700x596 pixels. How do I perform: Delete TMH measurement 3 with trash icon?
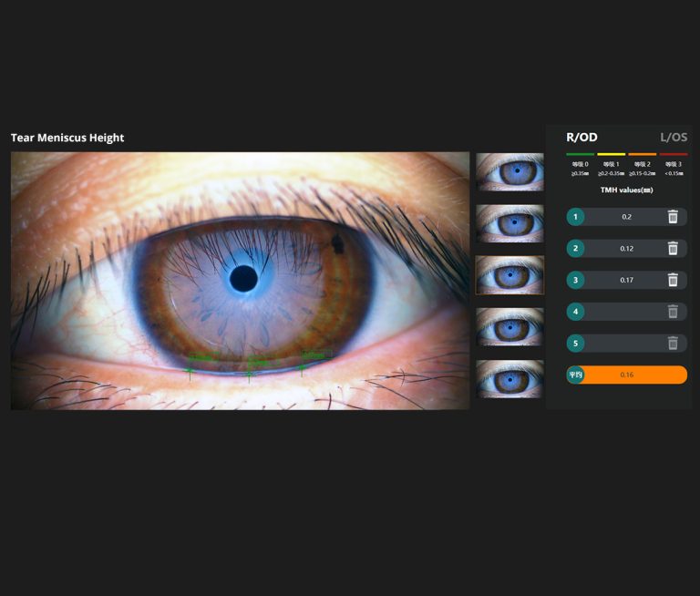click(x=673, y=280)
